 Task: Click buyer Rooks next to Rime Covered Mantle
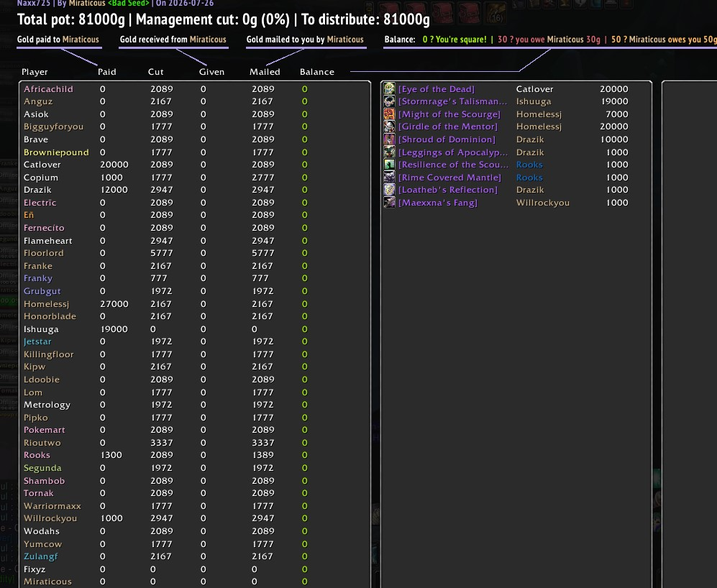pos(529,178)
